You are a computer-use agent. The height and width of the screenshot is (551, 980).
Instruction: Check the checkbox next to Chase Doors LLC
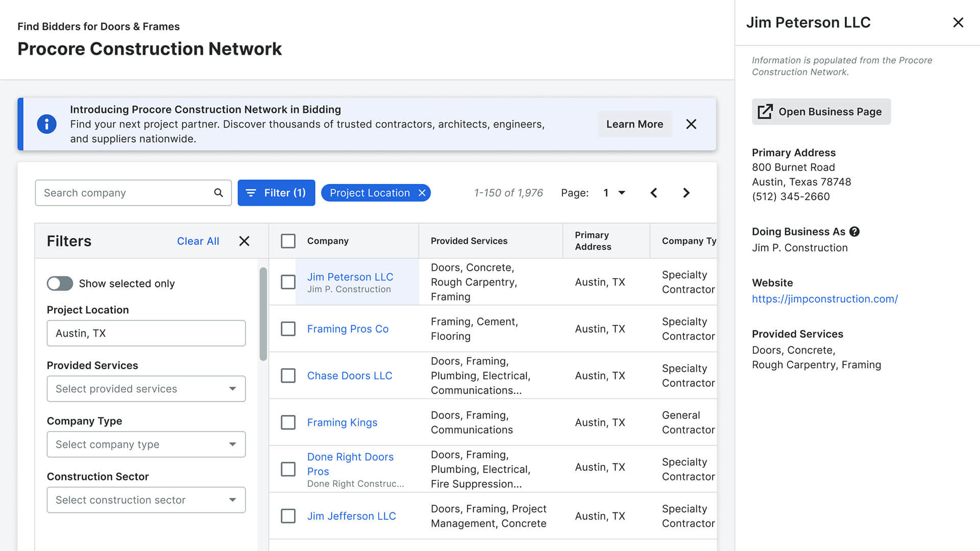click(287, 375)
